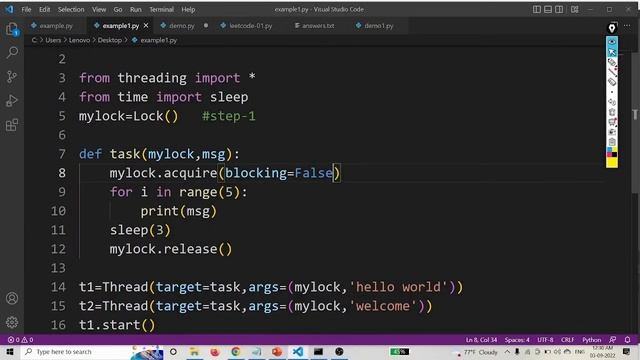Image resolution: width=640 pixels, height=360 pixels.
Task: Click Ln 8, Col 34 go-to-line indicator
Action: pos(481,340)
